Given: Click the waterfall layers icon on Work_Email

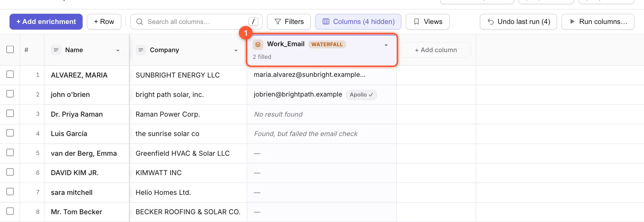Looking at the screenshot, I should [x=258, y=44].
